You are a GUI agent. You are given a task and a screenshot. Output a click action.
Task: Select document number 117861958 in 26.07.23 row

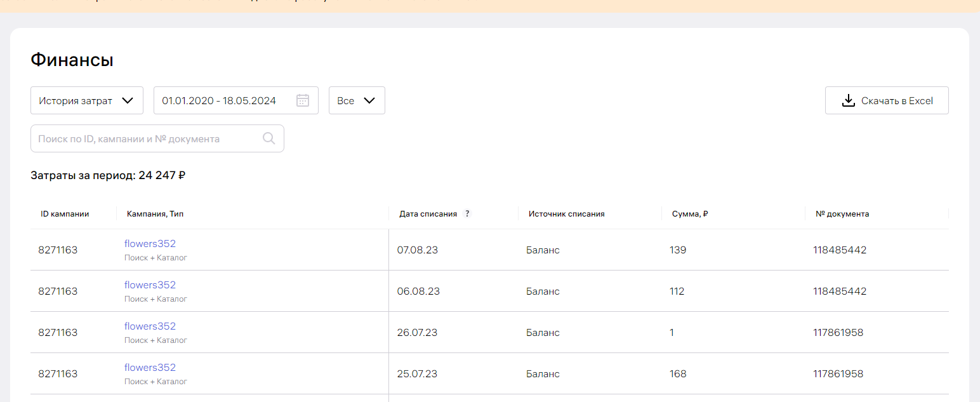[x=838, y=333]
